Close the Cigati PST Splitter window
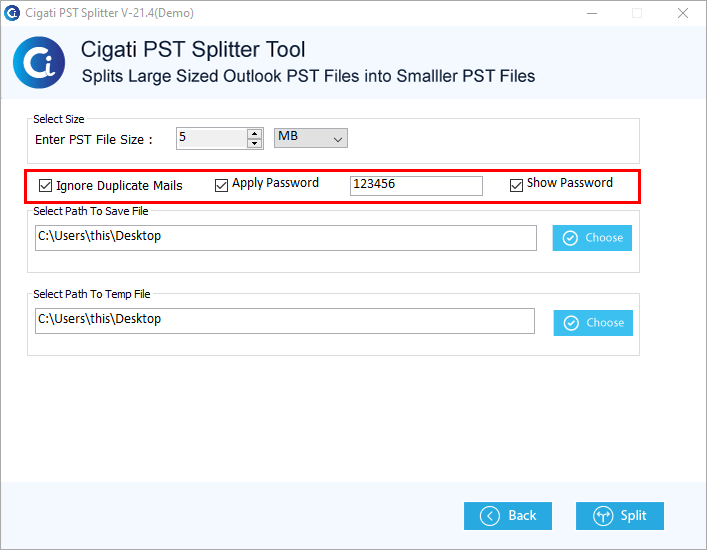 tap(683, 13)
